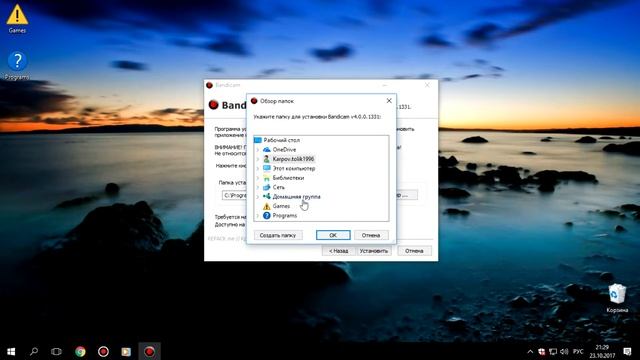Select the Домашняя группа label

[x=296, y=196]
